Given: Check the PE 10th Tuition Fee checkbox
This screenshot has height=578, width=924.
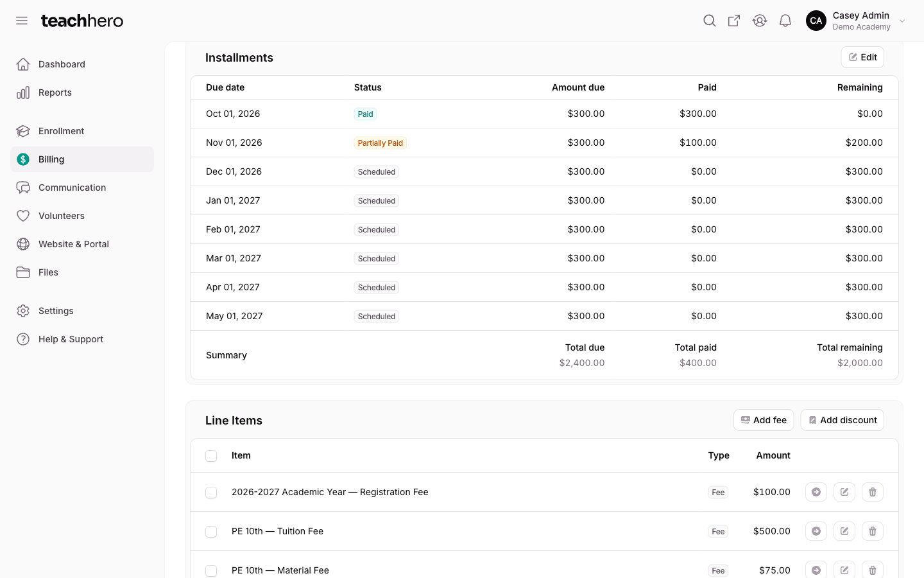Looking at the screenshot, I should click(211, 532).
